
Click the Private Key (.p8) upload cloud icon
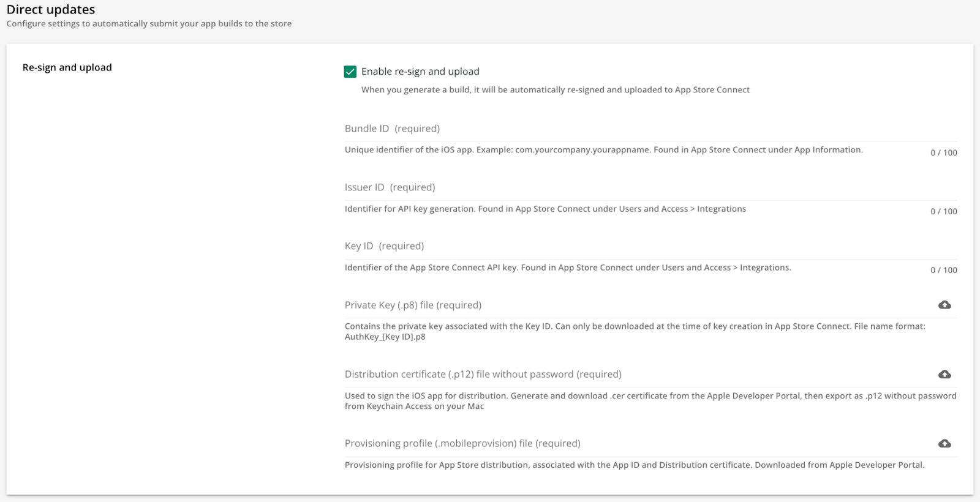coord(944,305)
